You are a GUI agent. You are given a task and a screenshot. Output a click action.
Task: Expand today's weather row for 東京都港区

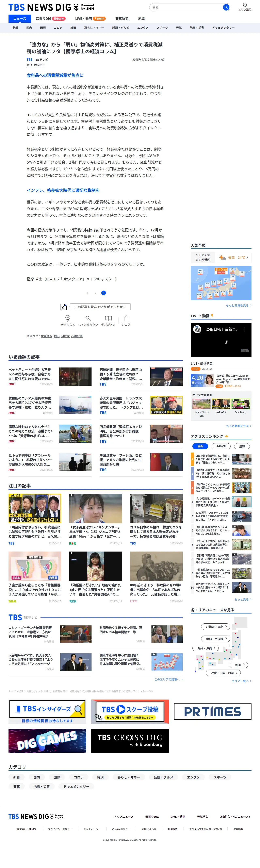click(221, 257)
